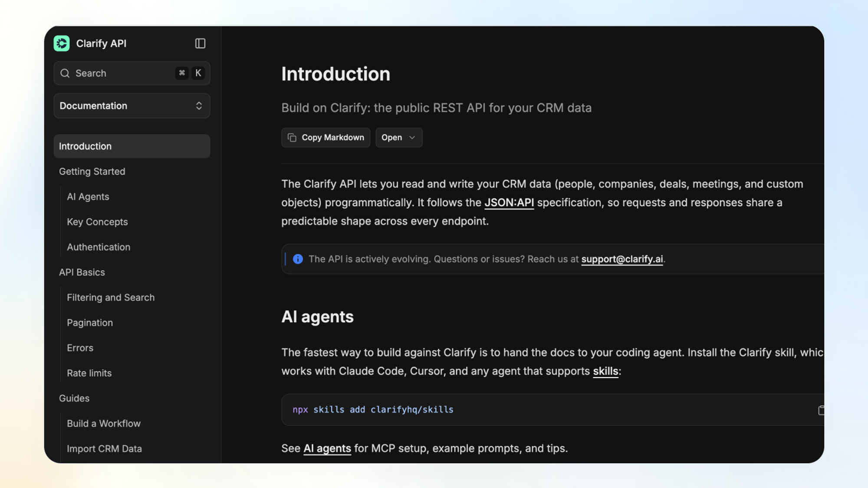The width and height of the screenshot is (868, 488).
Task: Click the Clarify API title text
Action: point(101,43)
